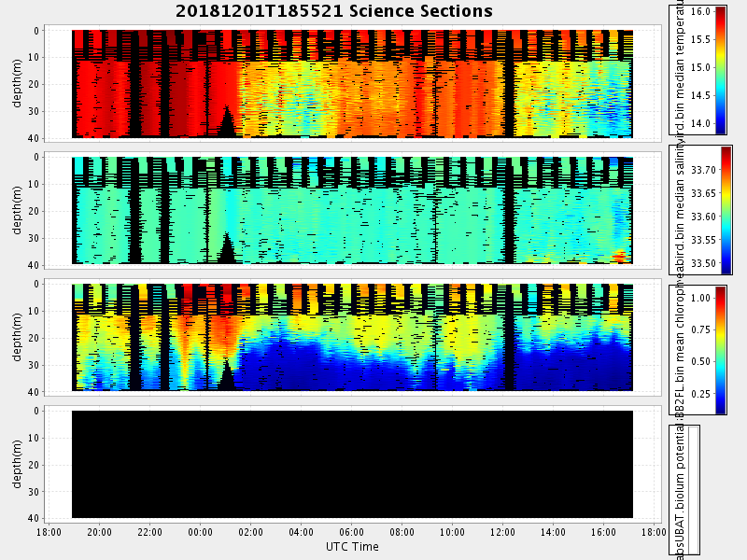Click the 18:00 time tick label
This screenshot has height=560, width=747.
pyautogui.click(x=49, y=533)
